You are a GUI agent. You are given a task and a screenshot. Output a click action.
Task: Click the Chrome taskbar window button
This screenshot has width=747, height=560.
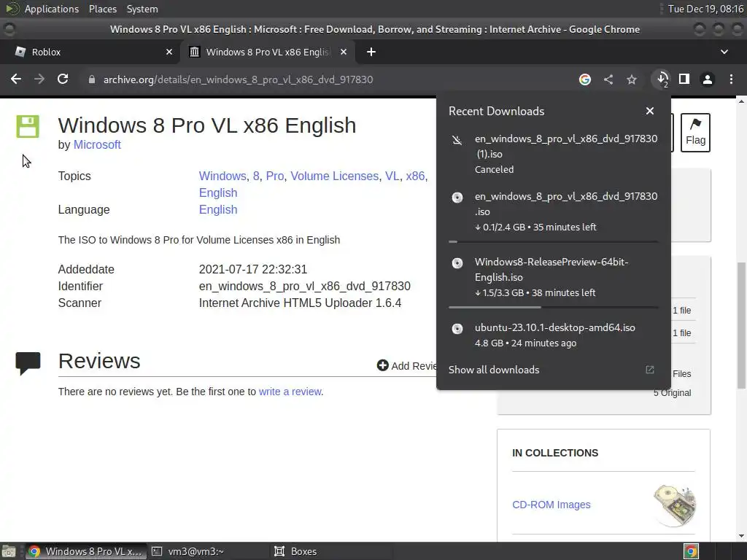86,551
